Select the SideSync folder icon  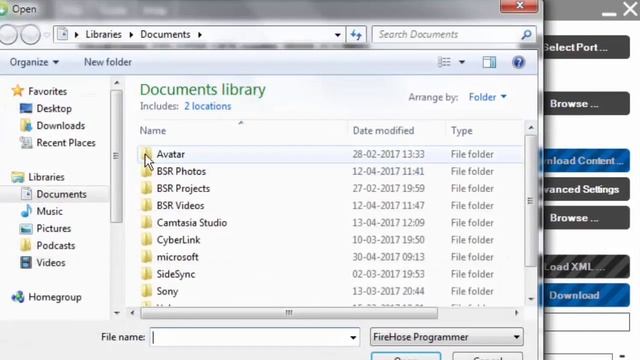point(147,274)
